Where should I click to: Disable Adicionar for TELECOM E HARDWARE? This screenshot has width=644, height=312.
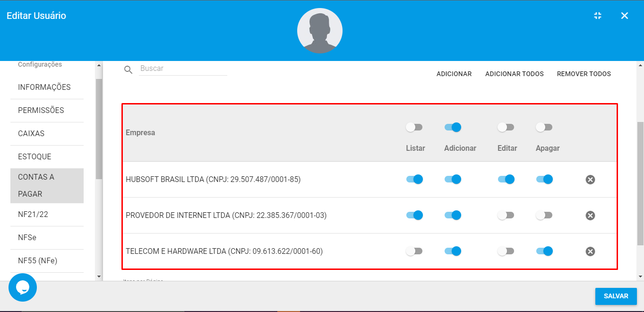[x=453, y=251]
